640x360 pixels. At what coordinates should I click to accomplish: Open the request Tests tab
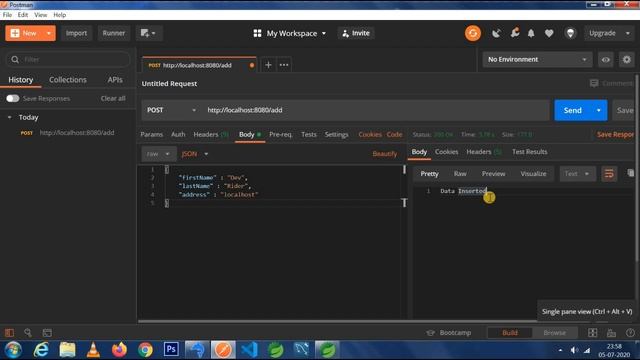[309, 134]
